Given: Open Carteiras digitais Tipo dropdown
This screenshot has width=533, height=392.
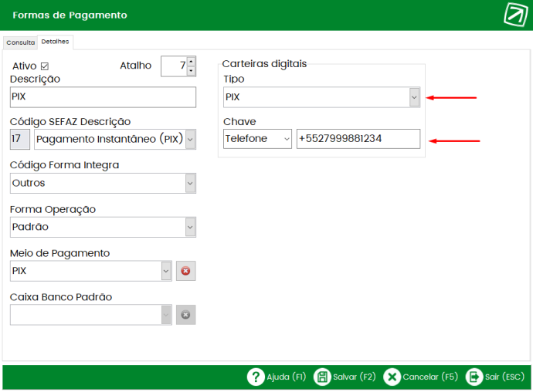Looking at the screenshot, I should 414,97.
